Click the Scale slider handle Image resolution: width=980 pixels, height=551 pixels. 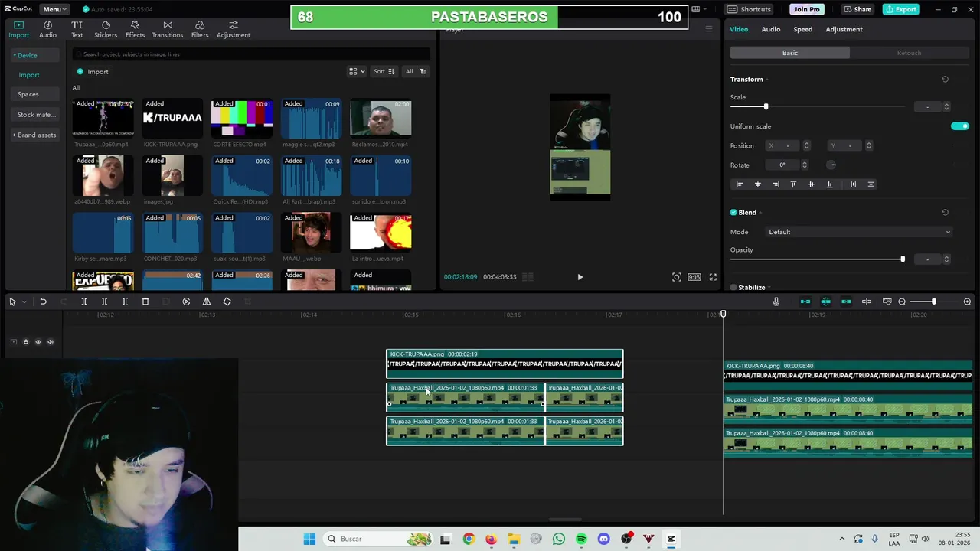(x=766, y=106)
